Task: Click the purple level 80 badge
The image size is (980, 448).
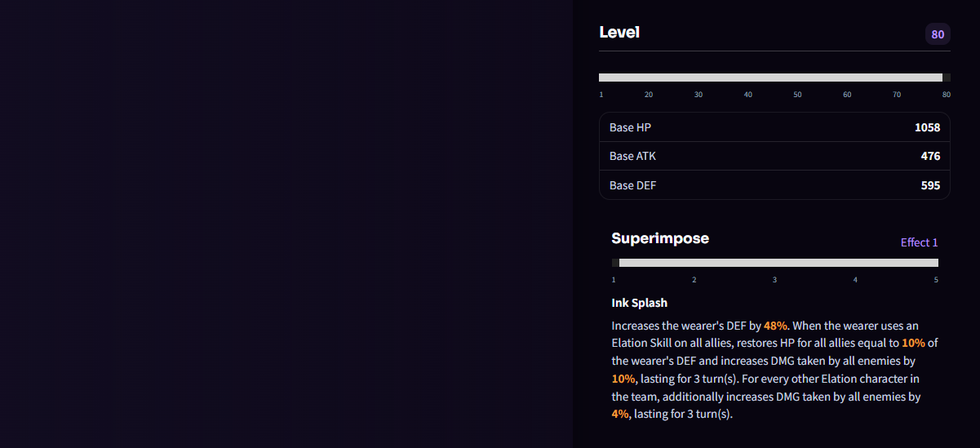Action: (938, 34)
